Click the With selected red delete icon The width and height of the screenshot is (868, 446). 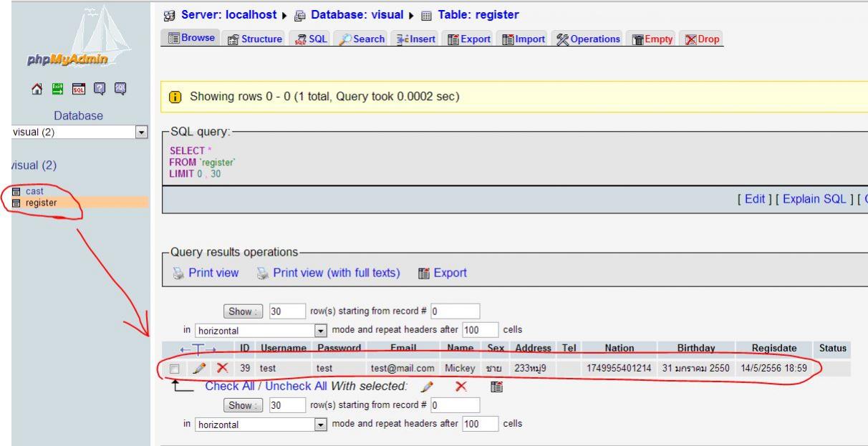[461, 387]
